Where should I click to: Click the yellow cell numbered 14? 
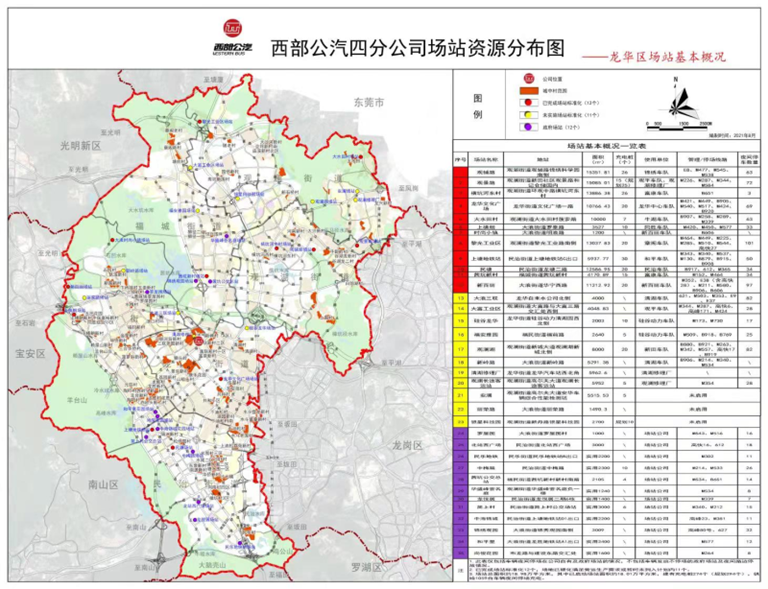tap(460, 309)
